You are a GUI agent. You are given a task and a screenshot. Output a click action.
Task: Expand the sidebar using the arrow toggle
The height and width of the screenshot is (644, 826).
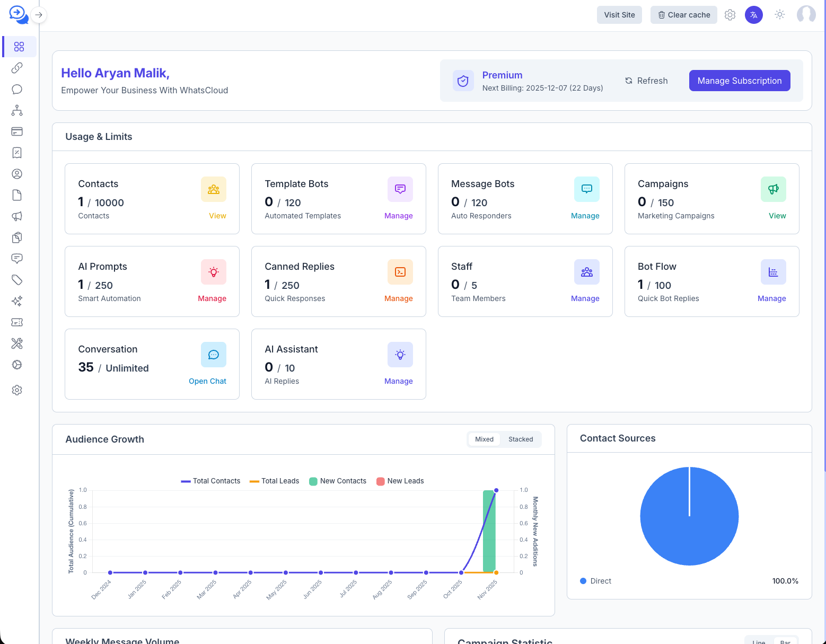click(x=39, y=15)
